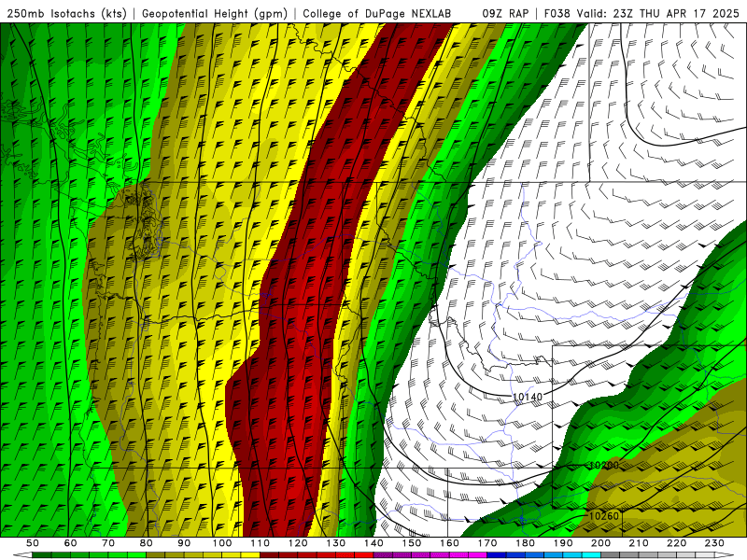The width and height of the screenshot is (747, 560).
Task: Click the blue color bar band between 170 and 180
Action: tap(506, 555)
